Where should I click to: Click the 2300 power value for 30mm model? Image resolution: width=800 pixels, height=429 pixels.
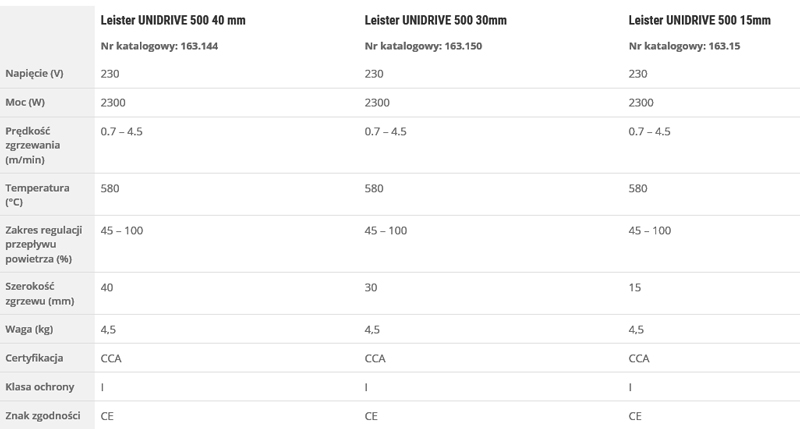point(377,103)
